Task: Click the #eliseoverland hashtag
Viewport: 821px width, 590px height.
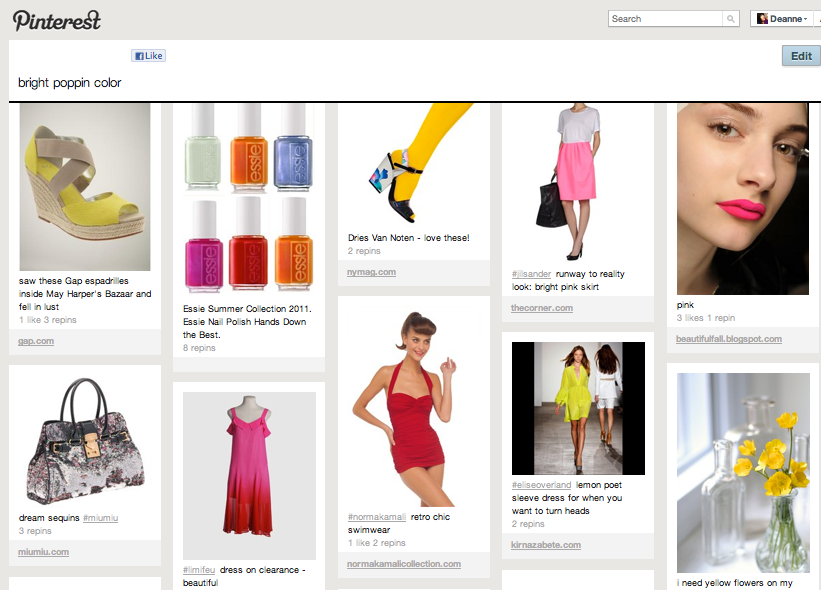Action: [x=541, y=485]
